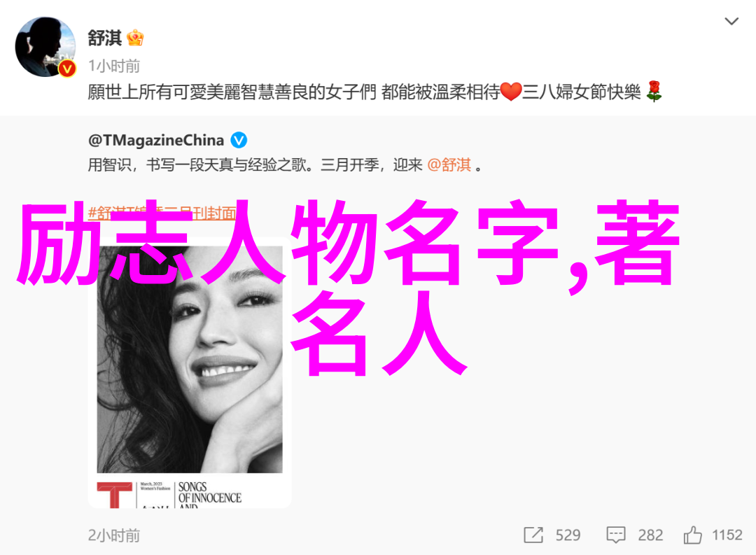The height and width of the screenshot is (555, 756).
Task: Open the post options chevron menu
Action: pyautogui.click(x=731, y=21)
